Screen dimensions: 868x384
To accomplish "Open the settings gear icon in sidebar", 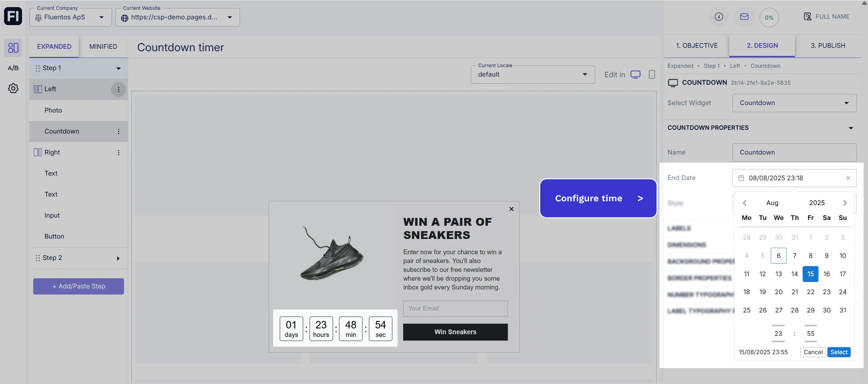I will coord(13,88).
